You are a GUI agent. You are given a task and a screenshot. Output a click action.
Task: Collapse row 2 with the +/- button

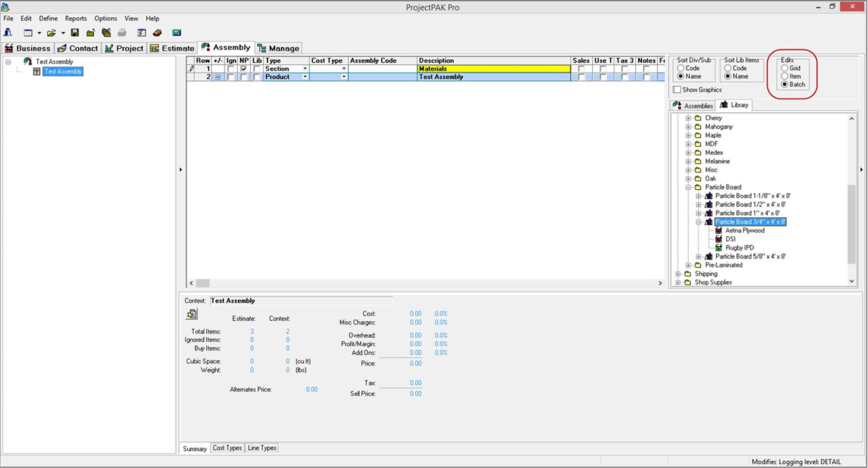tap(218, 77)
